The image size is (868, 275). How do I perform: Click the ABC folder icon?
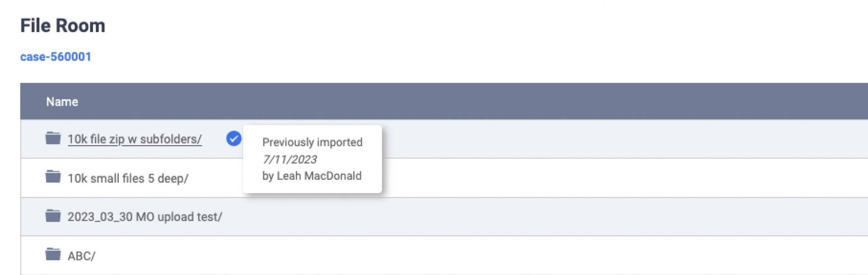(53, 254)
